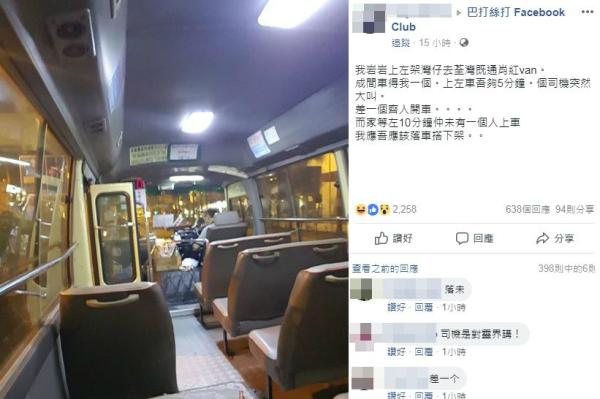Click the globe public privacy icon

click(464, 42)
